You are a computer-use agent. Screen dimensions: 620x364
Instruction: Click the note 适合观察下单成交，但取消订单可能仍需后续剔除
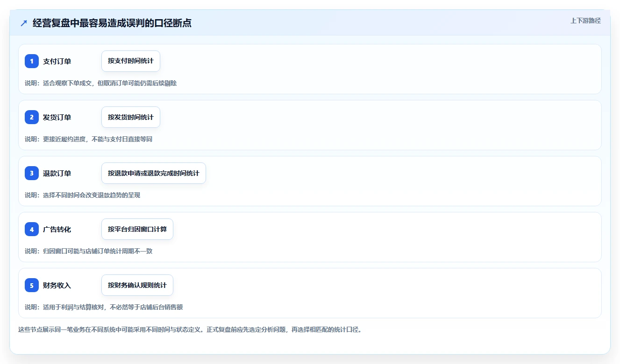click(110, 83)
